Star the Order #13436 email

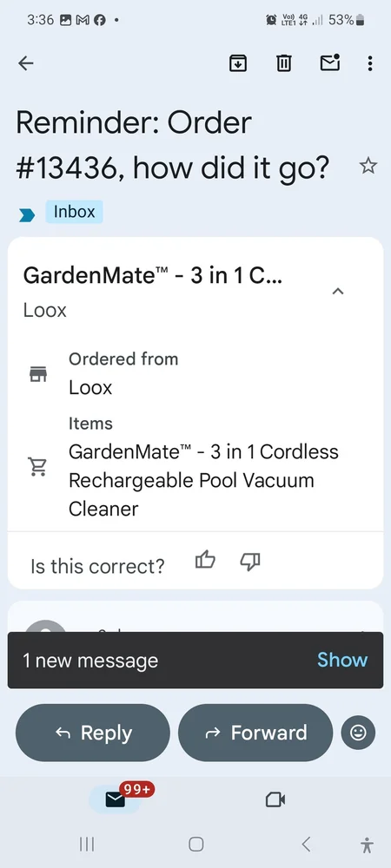point(368,166)
